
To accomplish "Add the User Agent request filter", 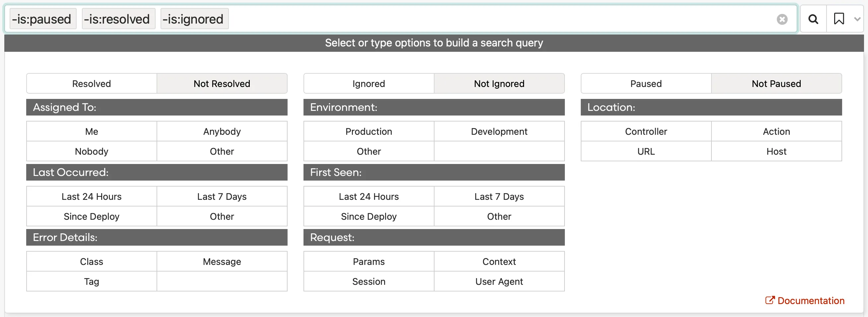I will point(499,281).
